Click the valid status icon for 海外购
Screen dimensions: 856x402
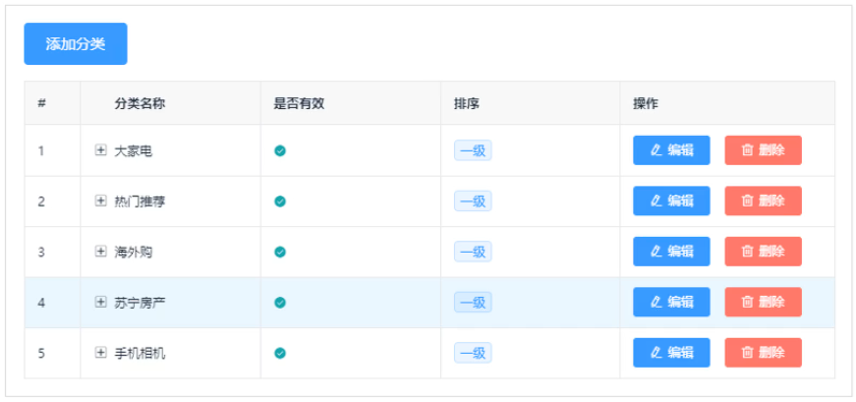coord(280,252)
